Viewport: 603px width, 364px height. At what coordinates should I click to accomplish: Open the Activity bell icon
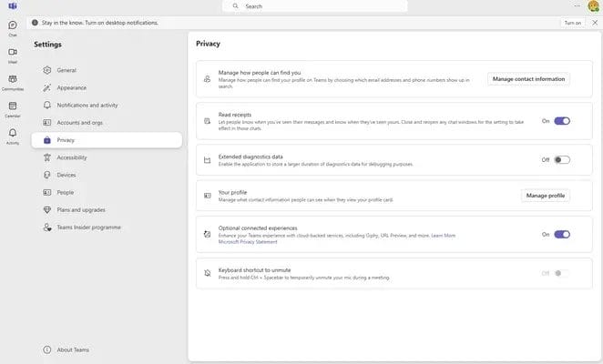pyautogui.click(x=13, y=135)
